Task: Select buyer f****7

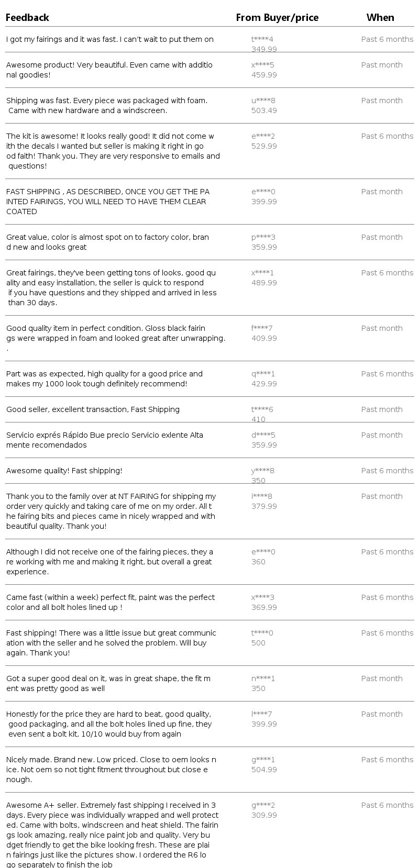Action: click(262, 328)
